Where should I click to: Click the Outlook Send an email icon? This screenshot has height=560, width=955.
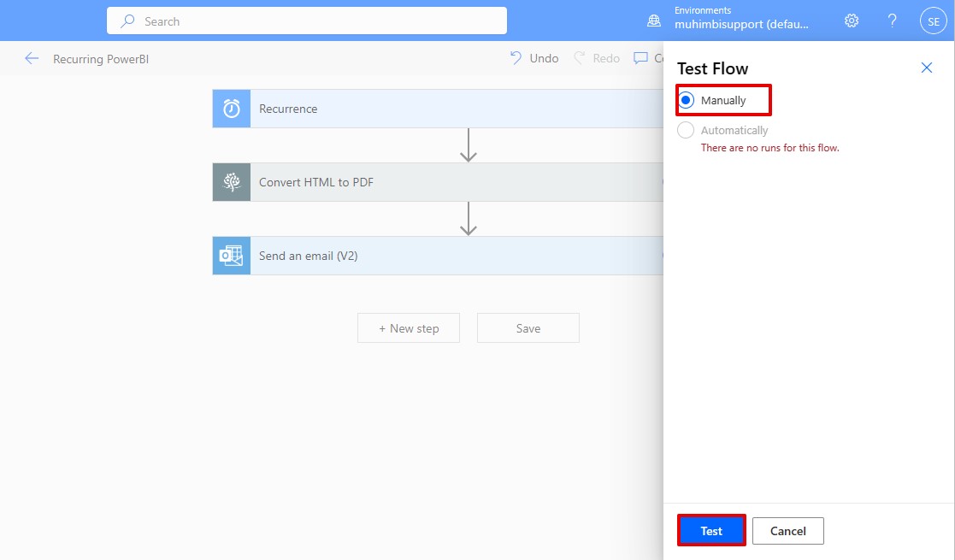tap(232, 256)
